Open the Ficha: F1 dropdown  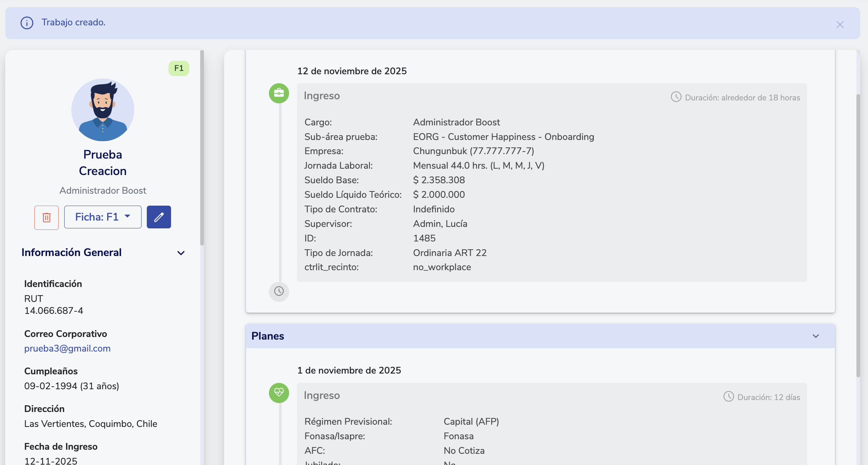tap(103, 217)
